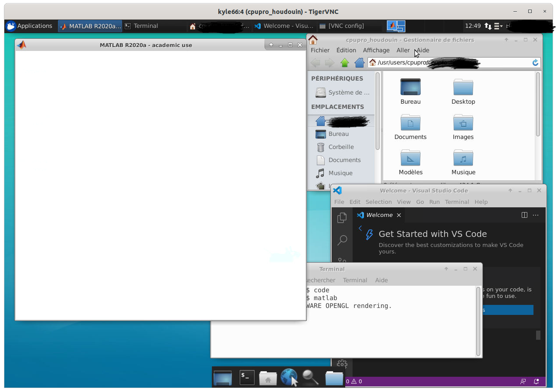Screen dimensions: 557x392
Task: Click the VS Code feedback icon in status bar
Action: pyautogui.click(x=523, y=382)
